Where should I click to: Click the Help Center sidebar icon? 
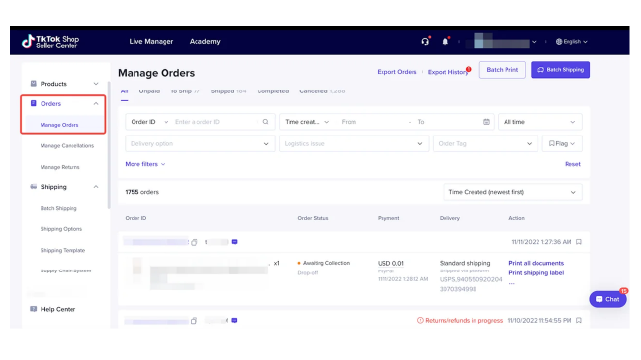(34, 309)
